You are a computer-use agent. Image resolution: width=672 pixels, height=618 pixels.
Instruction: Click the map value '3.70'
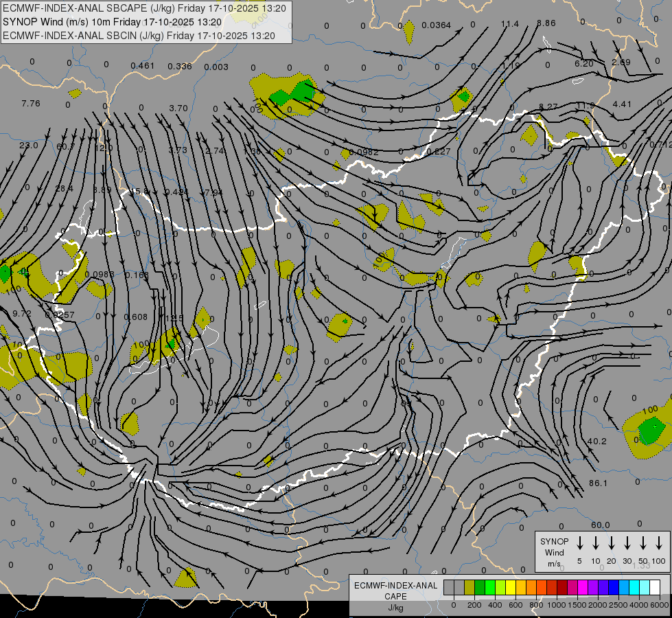(178, 108)
